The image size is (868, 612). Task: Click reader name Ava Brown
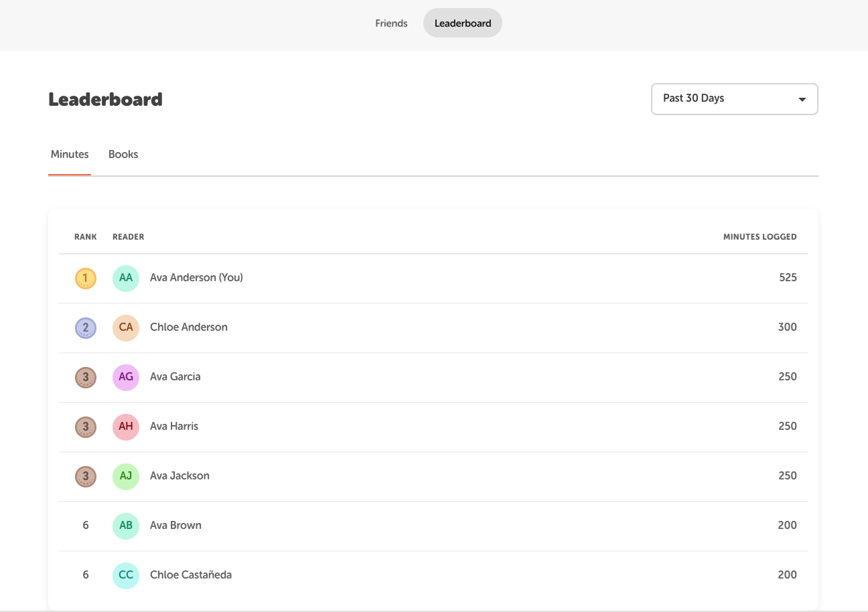(x=175, y=525)
